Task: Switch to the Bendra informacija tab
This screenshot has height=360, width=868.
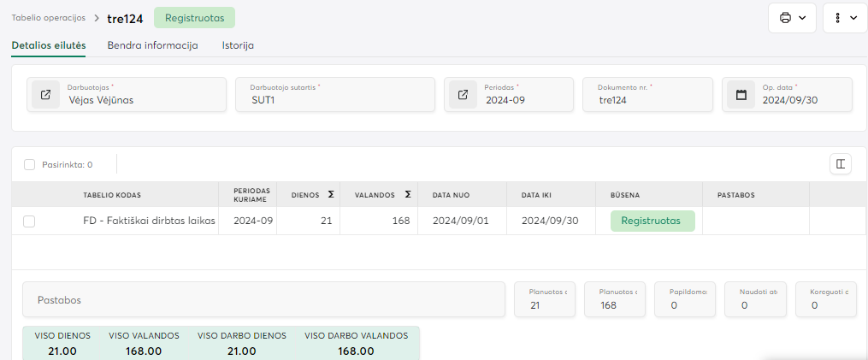Action: [152, 45]
